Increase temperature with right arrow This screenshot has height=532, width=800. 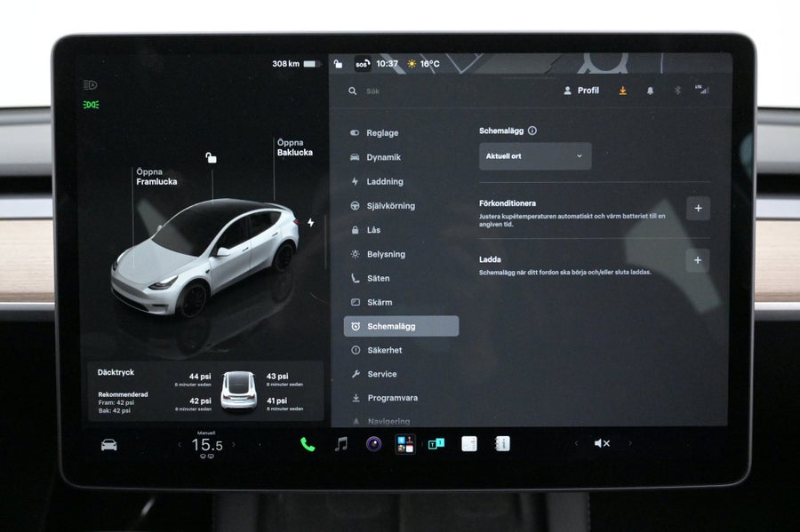click(x=234, y=444)
